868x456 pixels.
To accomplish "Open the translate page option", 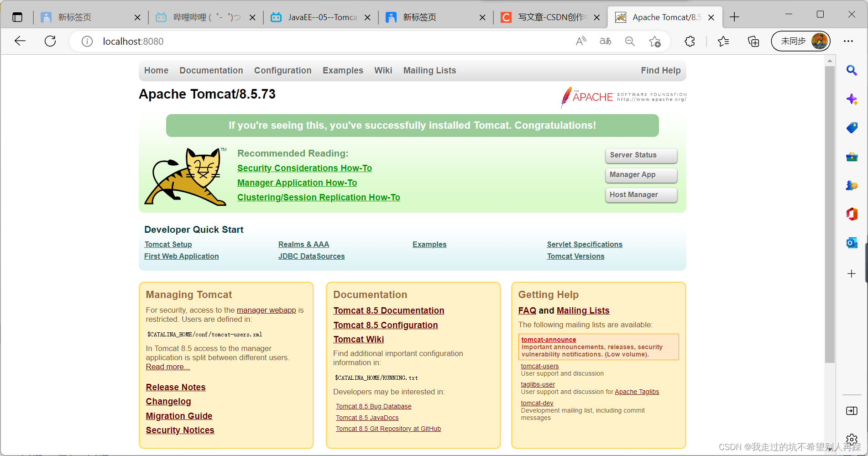I will coord(605,41).
